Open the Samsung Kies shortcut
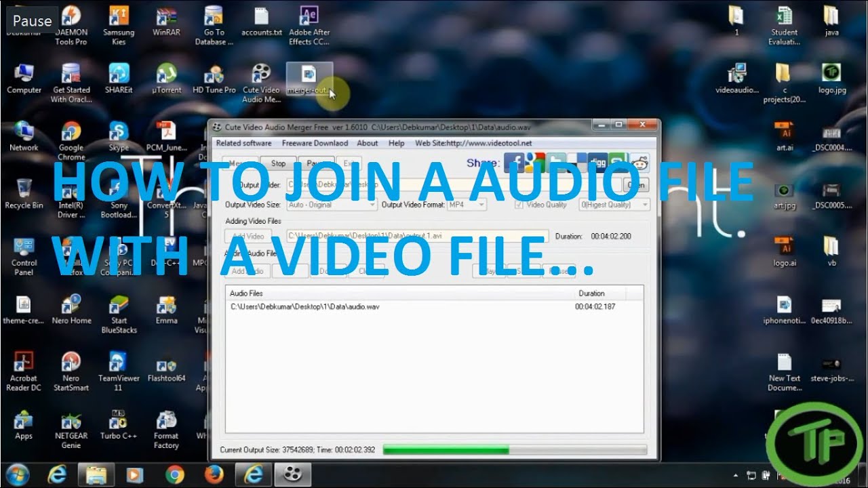 point(119,26)
